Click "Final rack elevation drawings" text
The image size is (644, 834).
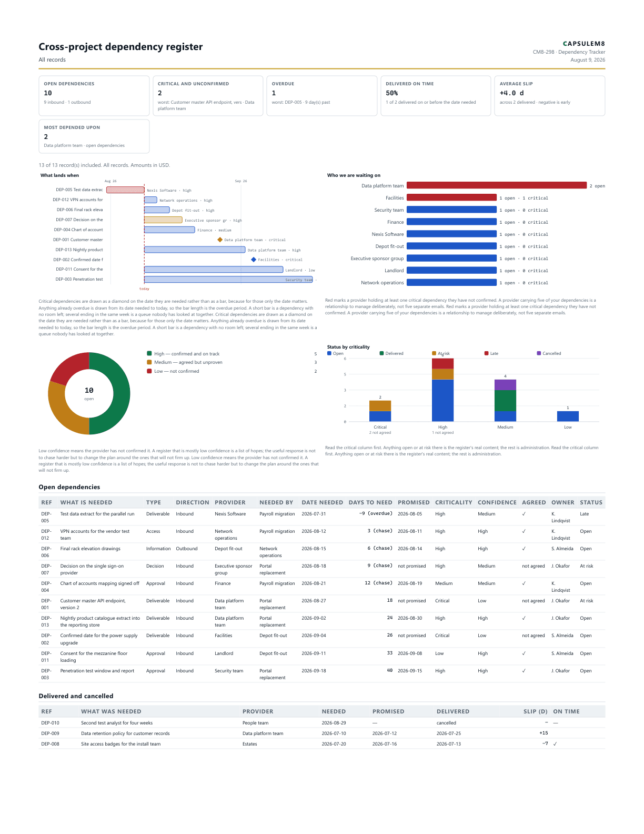click(x=90, y=549)
